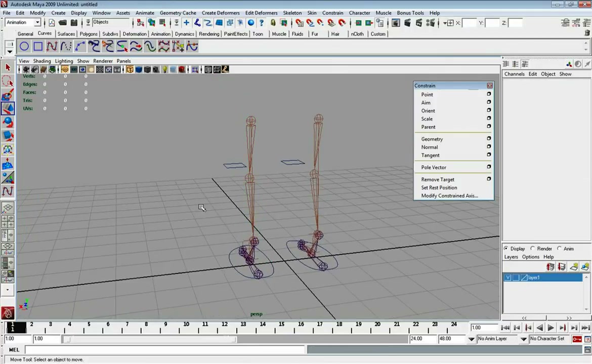Pick the Move tool in toolbox
This screenshot has height=364, width=592.
pos(8,108)
